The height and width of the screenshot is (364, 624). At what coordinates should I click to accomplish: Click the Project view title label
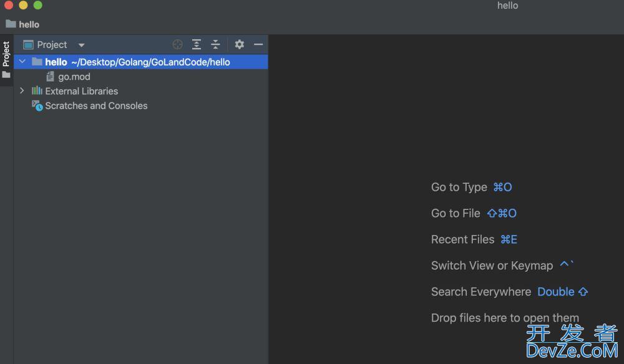coord(52,45)
